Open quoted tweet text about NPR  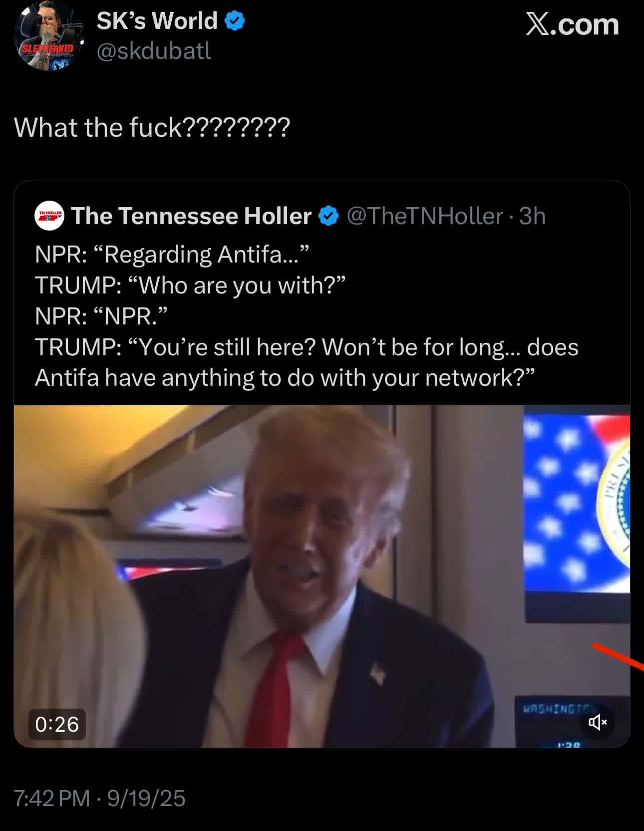pos(307,316)
